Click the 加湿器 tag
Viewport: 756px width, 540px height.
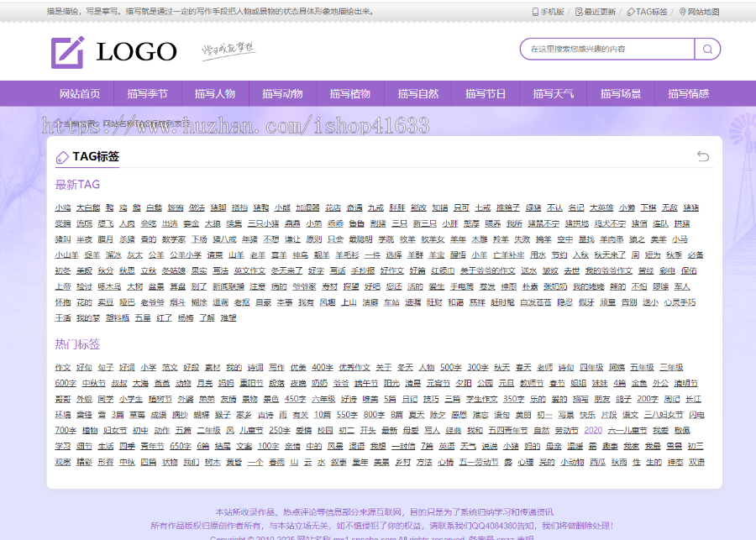(x=307, y=207)
